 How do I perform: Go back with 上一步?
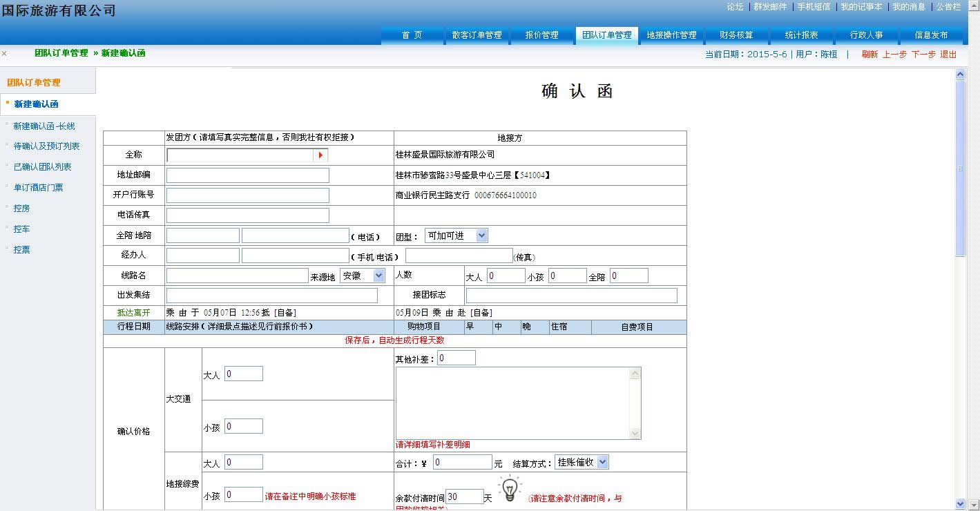click(894, 55)
